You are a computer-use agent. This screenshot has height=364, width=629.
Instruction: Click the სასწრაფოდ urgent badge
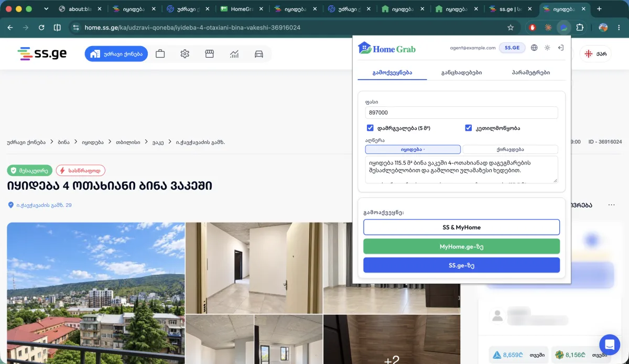tap(81, 170)
